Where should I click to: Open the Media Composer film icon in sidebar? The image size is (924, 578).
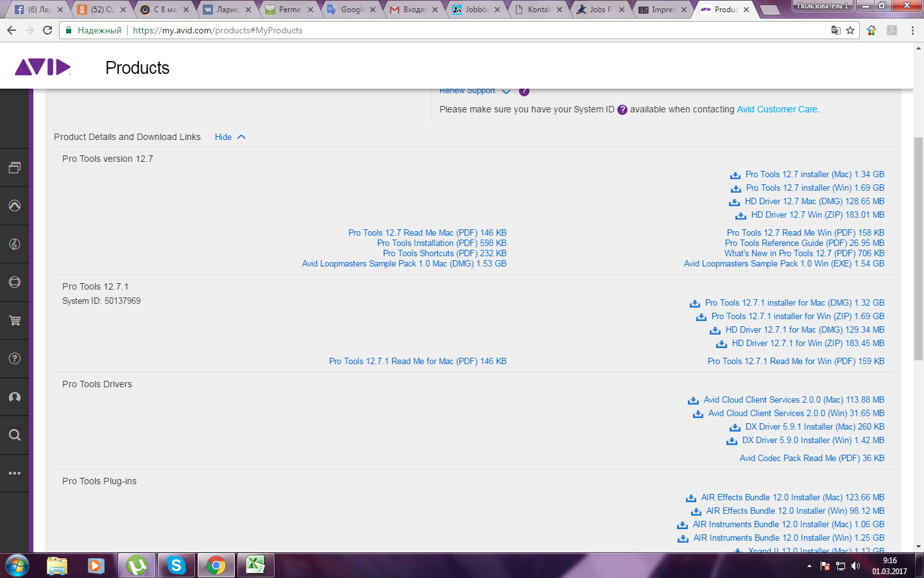pos(14,282)
